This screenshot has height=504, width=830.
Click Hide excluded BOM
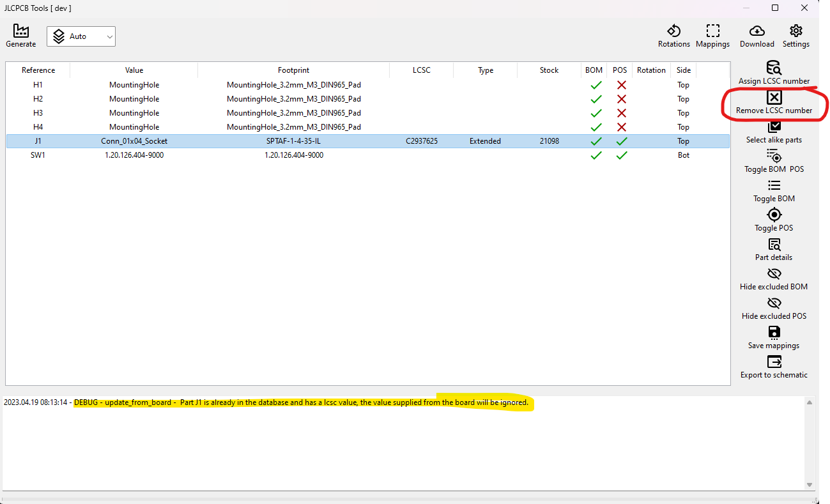[x=773, y=279]
